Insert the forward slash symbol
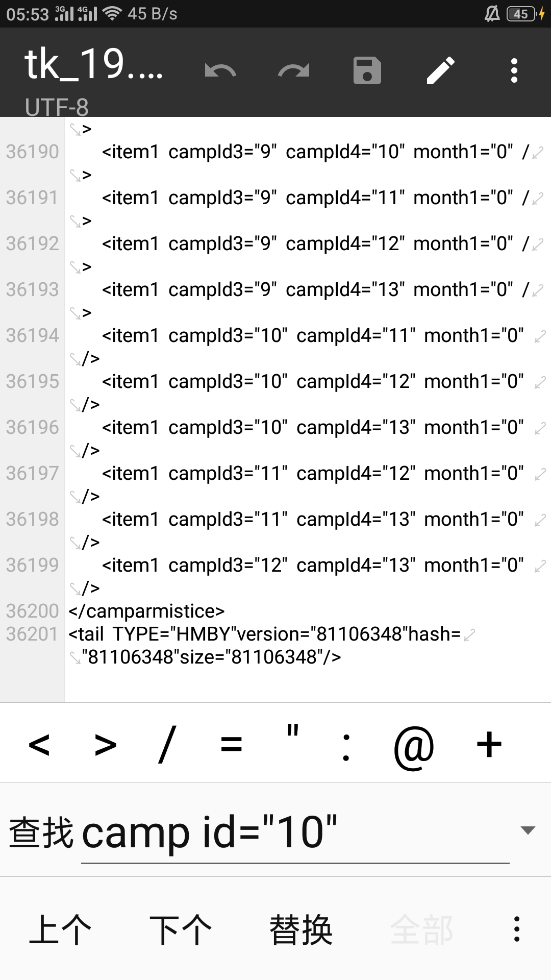The image size is (551, 980). (167, 744)
